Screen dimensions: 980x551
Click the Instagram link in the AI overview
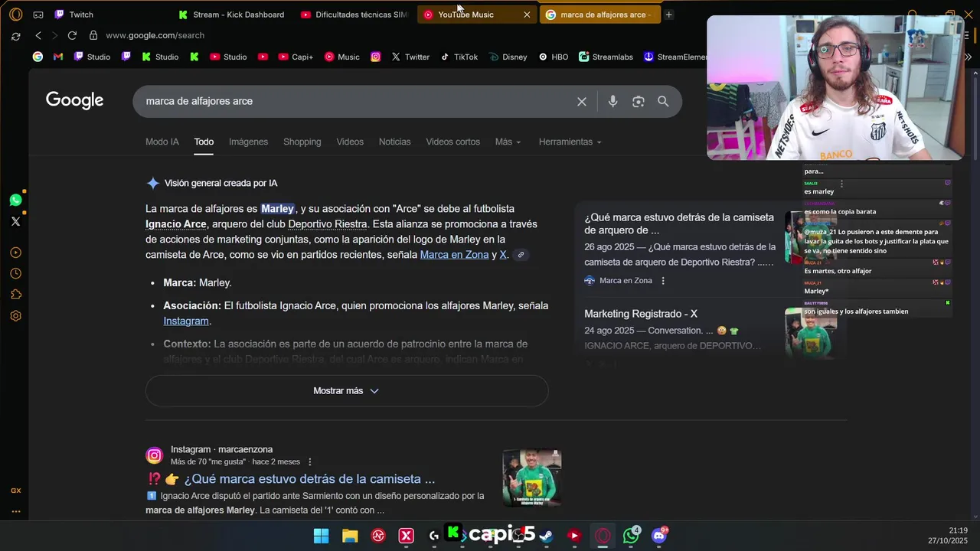pos(186,321)
